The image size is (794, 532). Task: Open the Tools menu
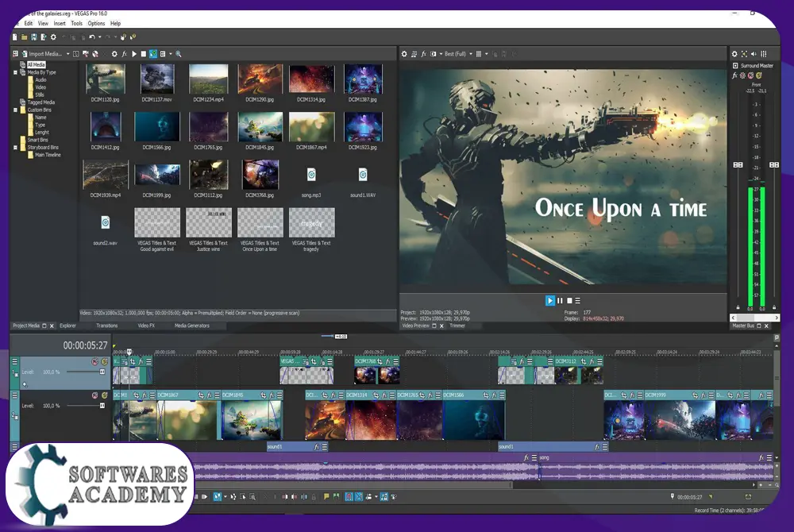click(x=76, y=23)
